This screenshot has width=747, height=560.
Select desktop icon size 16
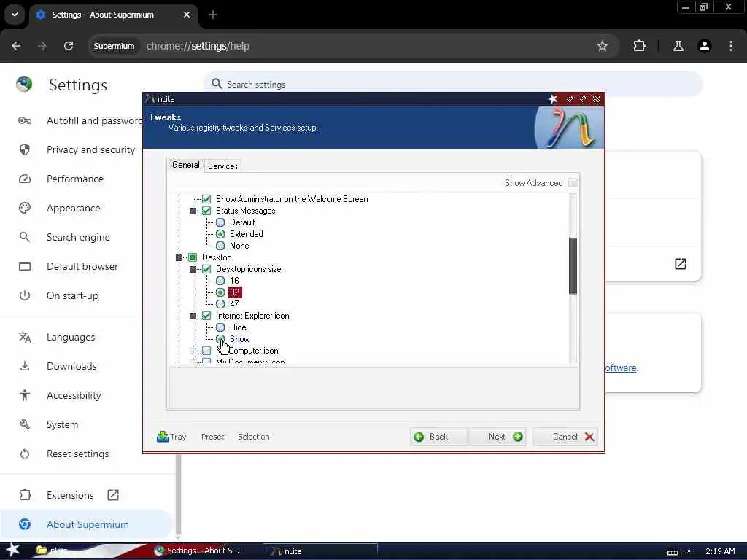pyautogui.click(x=220, y=281)
